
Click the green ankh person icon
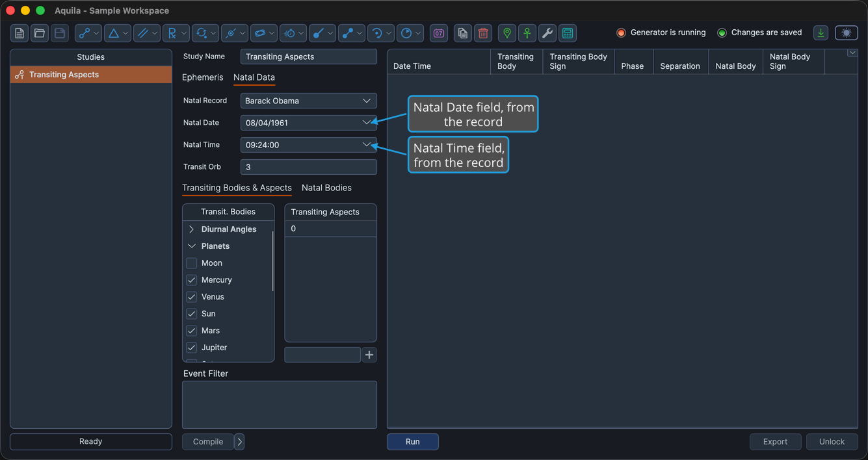click(527, 33)
